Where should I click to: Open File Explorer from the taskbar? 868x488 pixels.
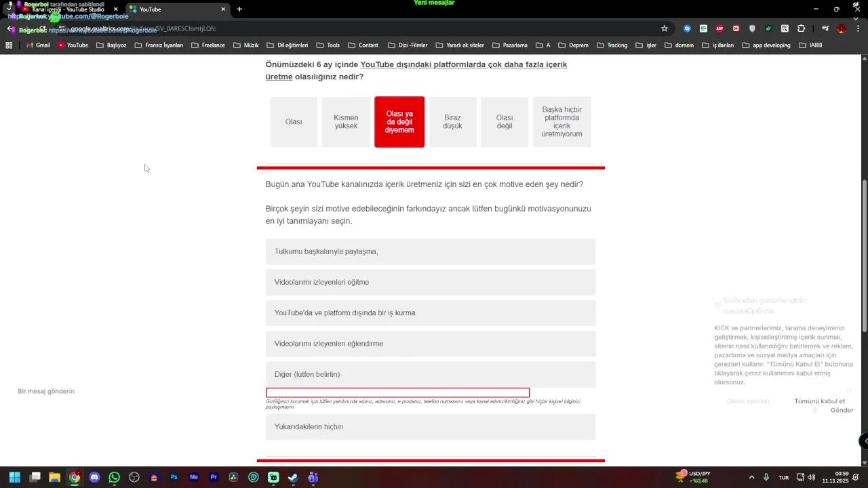tap(55, 477)
